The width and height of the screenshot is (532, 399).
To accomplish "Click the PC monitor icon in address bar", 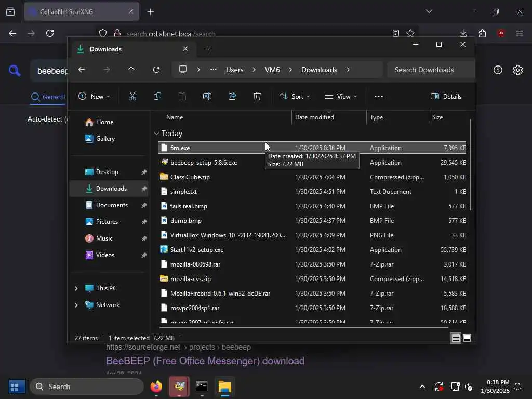I will click(x=183, y=70).
